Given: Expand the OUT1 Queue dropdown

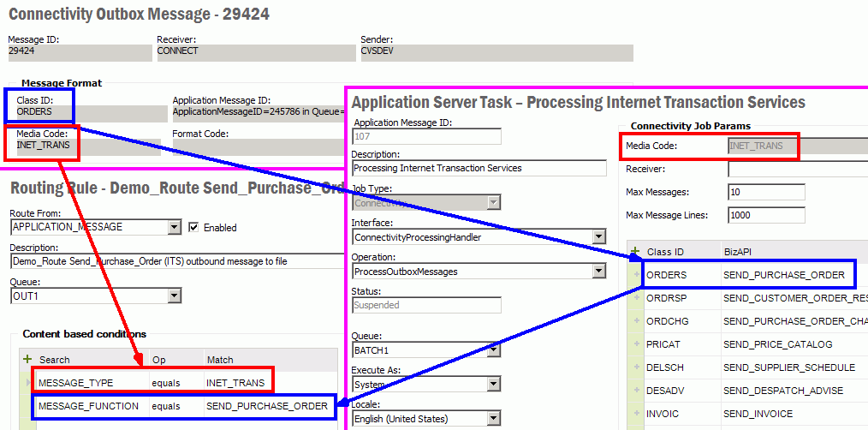Looking at the screenshot, I should [x=175, y=296].
